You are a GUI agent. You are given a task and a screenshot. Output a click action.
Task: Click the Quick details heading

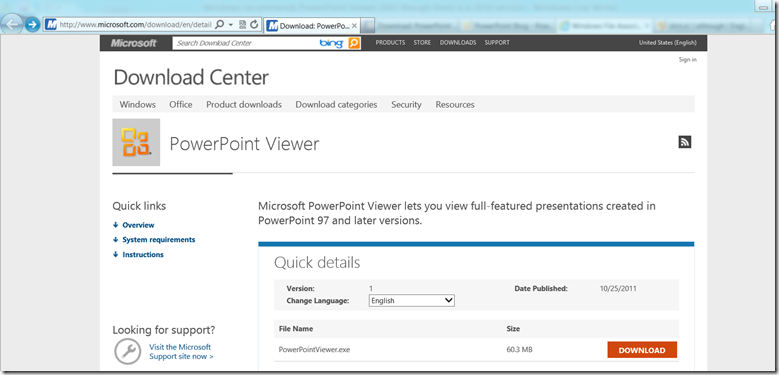pyautogui.click(x=317, y=263)
